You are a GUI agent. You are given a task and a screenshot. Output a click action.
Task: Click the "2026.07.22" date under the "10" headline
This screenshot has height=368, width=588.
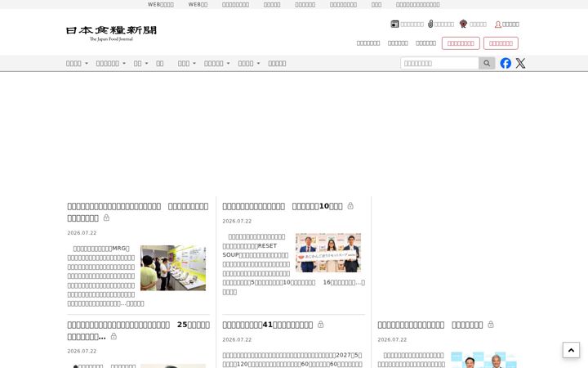[237, 221]
